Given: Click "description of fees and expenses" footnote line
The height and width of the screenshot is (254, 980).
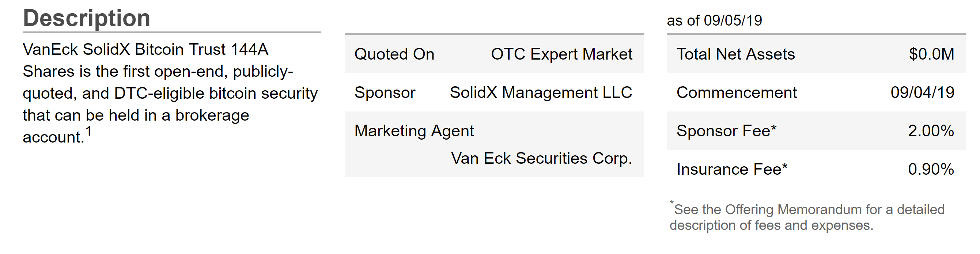Looking at the screenshot, I should (x=771, y=225).
